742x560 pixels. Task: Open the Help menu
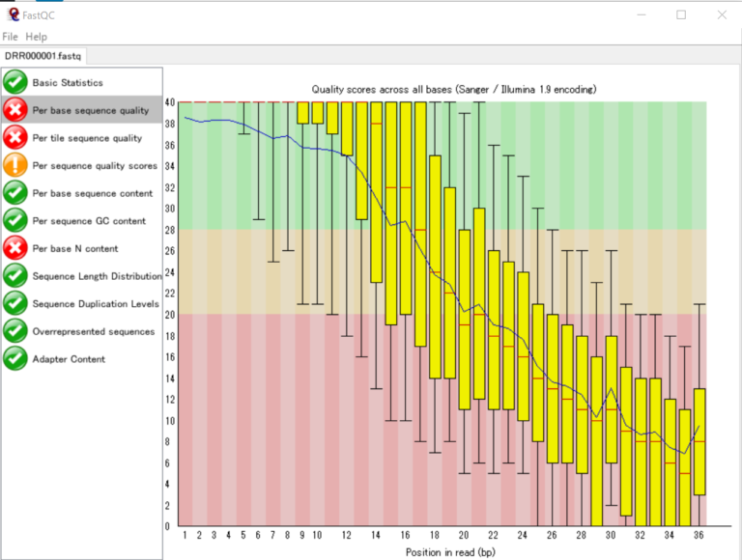36,37
